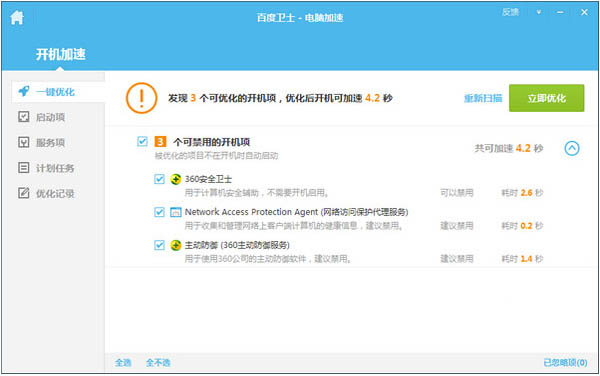The height and width of the screenshot is (376, 600).
Task: Click the 360安全卫士 green shield icon
Action: [x=176, y=179]
